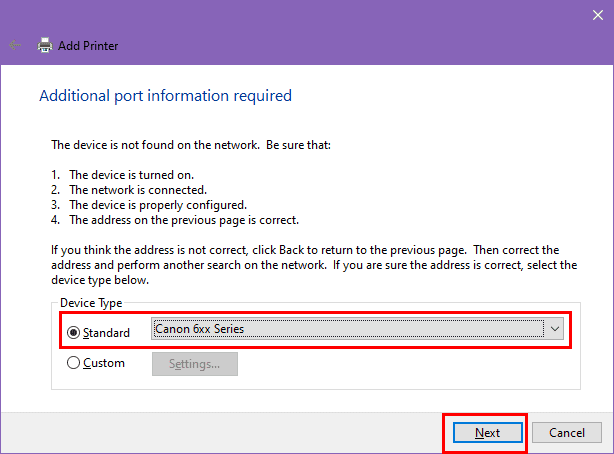Screen dimensions: 614x454
Task: Select the Custom radio button
Action: pos(73,363)
